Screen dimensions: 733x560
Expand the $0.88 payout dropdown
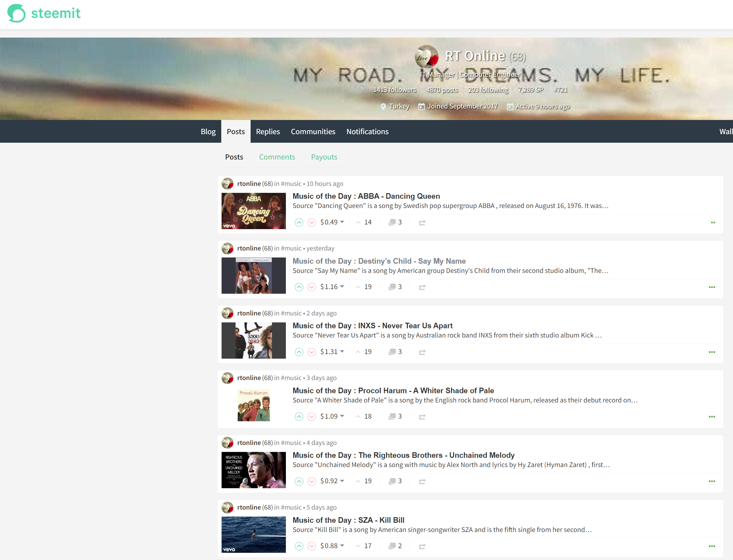[x=332, y=546]
